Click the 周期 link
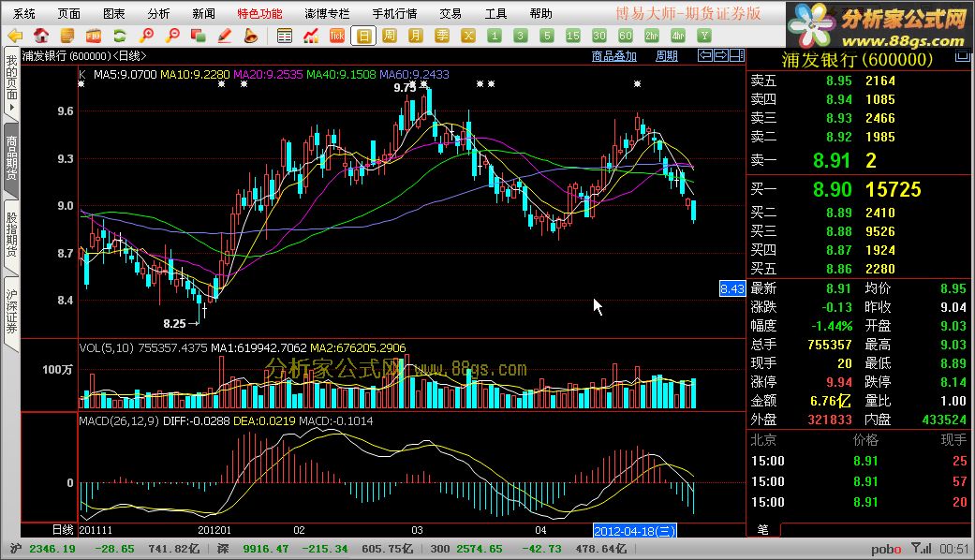The width and height of the screenshot is (975, 560). (x=667, y=56)
